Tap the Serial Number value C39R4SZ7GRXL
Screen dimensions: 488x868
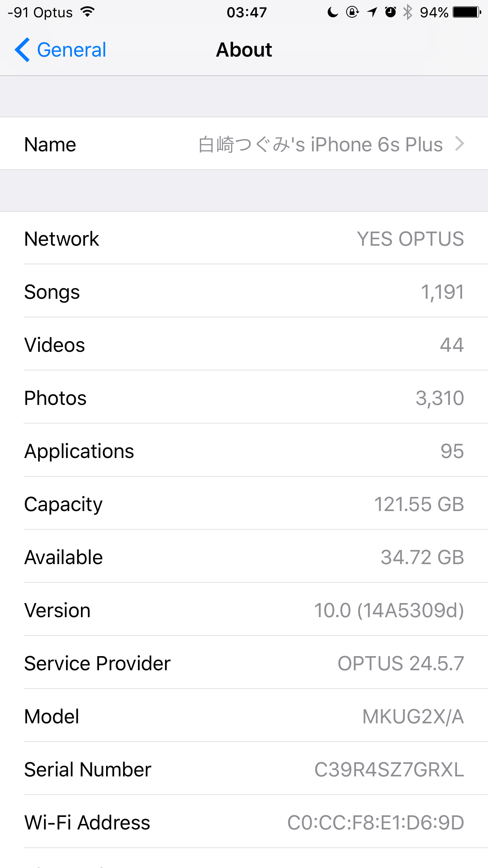coord(389,769)
